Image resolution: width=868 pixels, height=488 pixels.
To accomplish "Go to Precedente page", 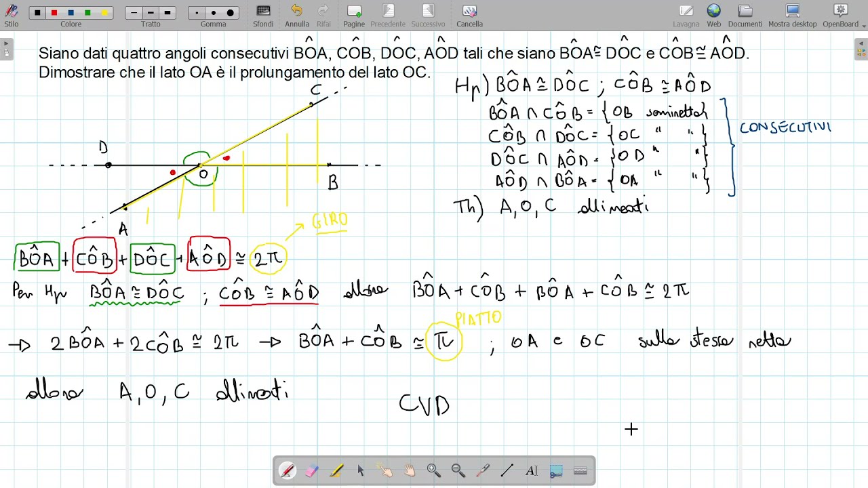I will click(x=388, y=15).
